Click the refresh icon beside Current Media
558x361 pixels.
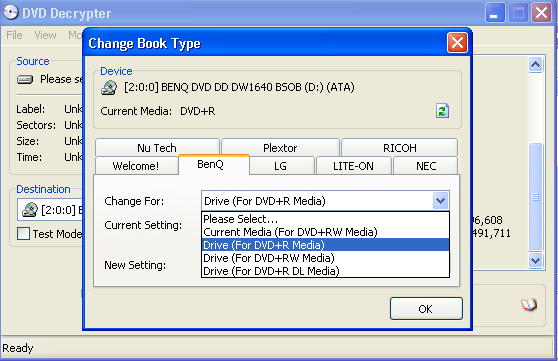point(442,111)
